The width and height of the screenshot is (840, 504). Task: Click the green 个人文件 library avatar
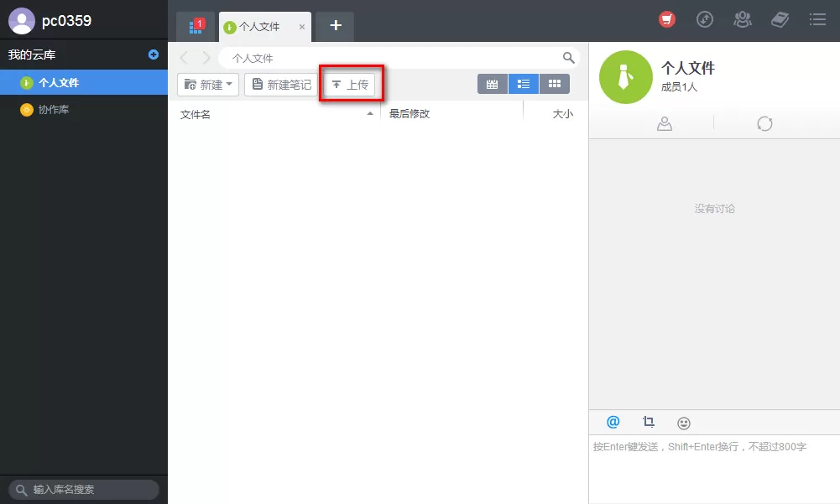(x=626, y=77)
